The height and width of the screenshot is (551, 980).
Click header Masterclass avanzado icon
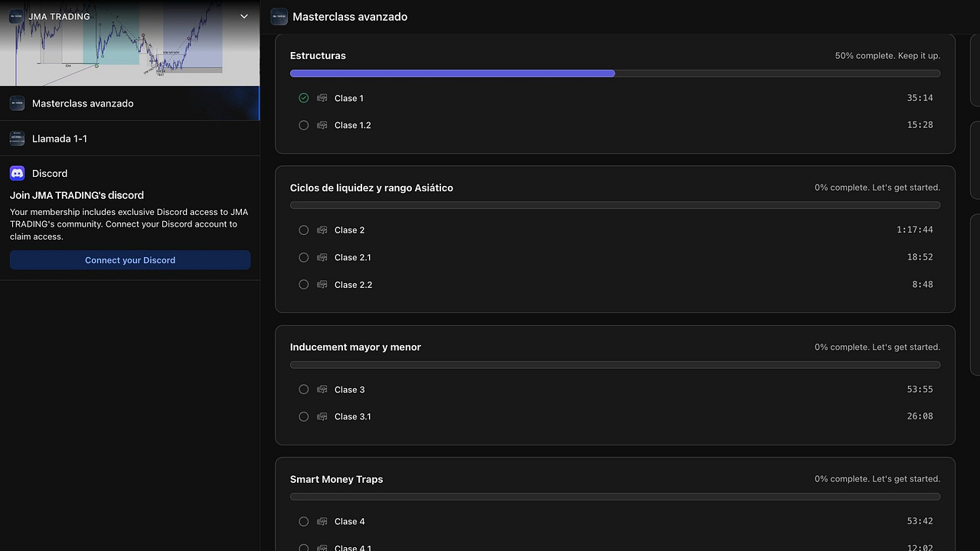(279, 17)
